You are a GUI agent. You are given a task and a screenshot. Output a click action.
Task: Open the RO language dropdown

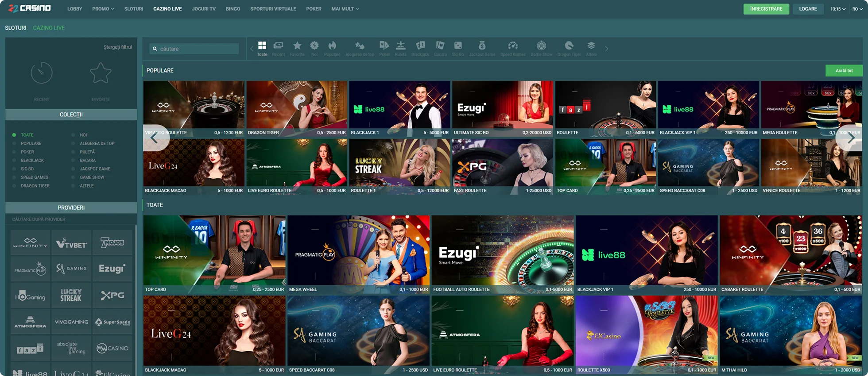857,9
